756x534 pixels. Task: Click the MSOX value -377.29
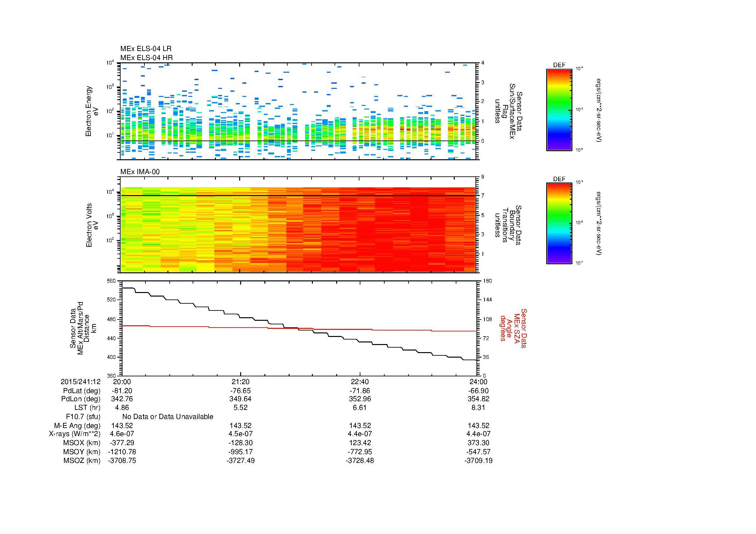[x=122, y=443]
